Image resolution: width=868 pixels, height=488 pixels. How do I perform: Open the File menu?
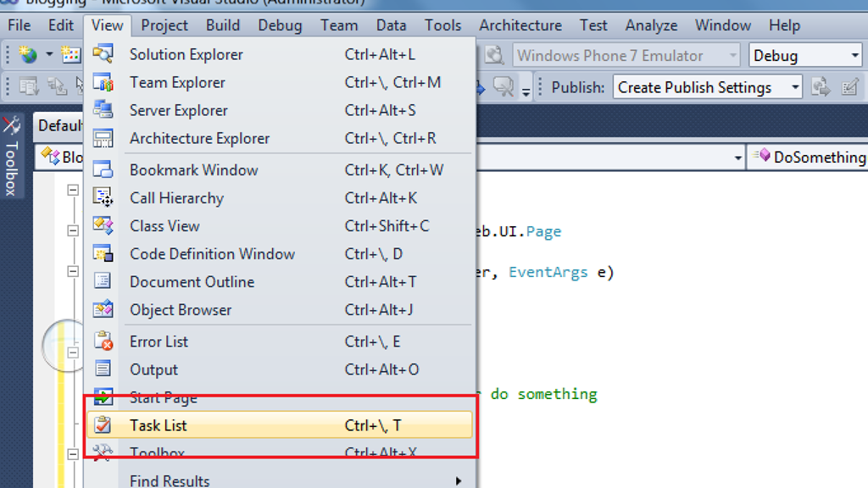coord(19,25)
